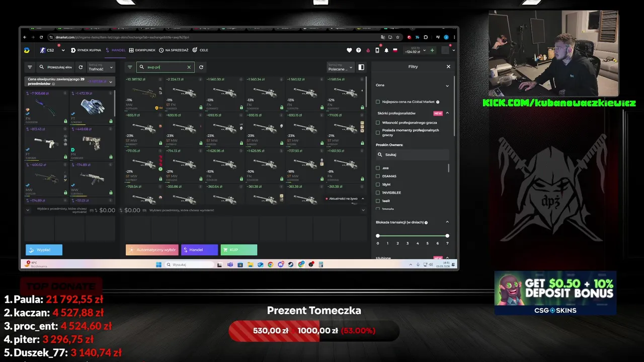Screen dimensions: 644x362
Task: Click the awp search input field
Action: pos(165,67)
